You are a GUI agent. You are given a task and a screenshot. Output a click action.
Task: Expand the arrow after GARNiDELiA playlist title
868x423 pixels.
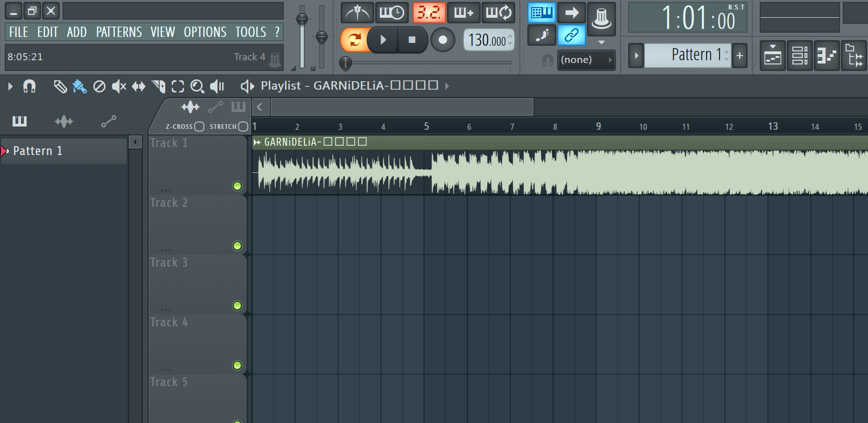[x=447, y=86]
